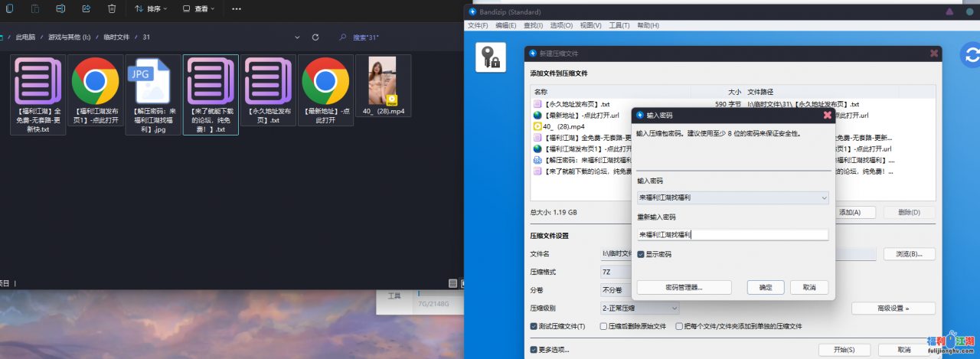Open the 密码管理器 button

[683, 287]
